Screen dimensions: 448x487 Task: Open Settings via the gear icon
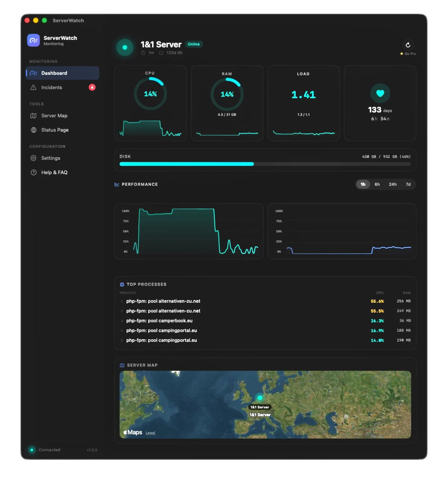[x=50, y=158]
